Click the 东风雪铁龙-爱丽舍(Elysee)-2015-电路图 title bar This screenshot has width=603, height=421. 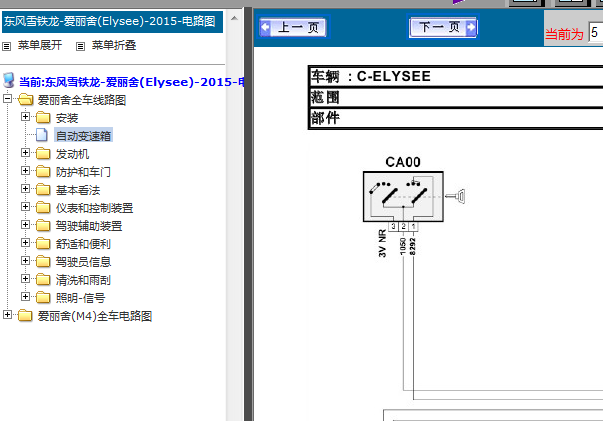112,22
